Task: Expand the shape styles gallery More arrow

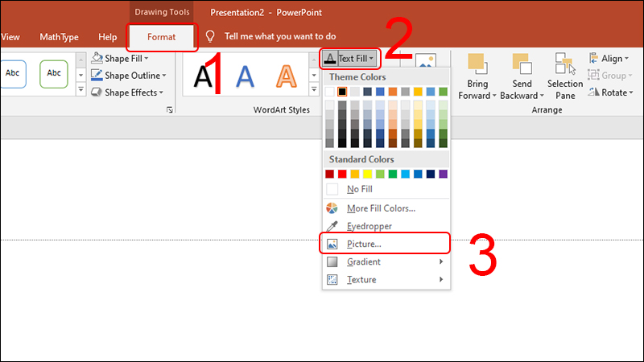Action: (81, 89)
